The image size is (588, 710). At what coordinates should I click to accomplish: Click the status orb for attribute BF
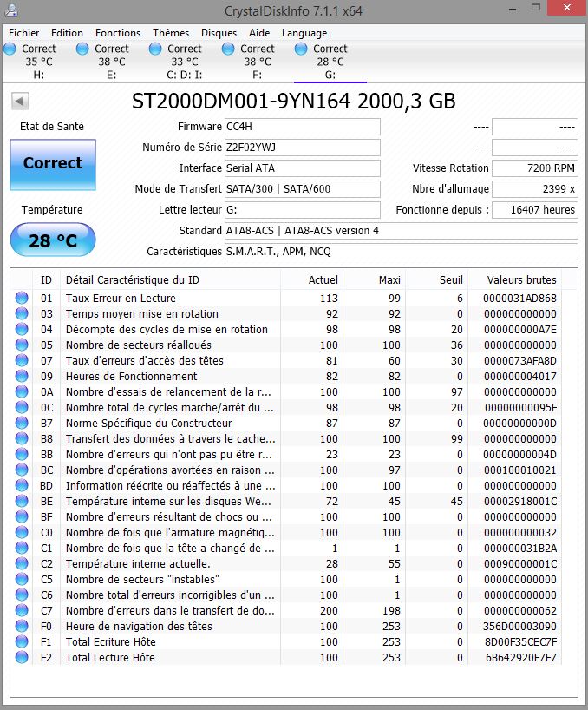[x=22, y=516]
